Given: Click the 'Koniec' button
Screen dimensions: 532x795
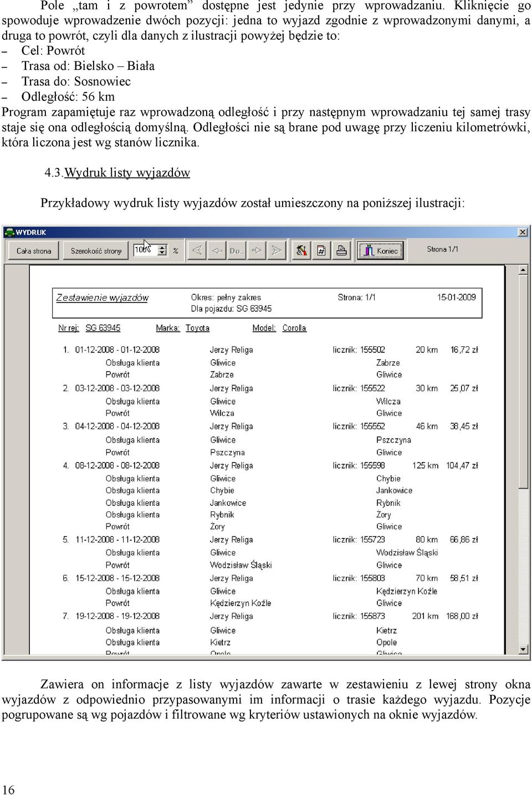Looking at the screenshot, I should pos(380,250).
